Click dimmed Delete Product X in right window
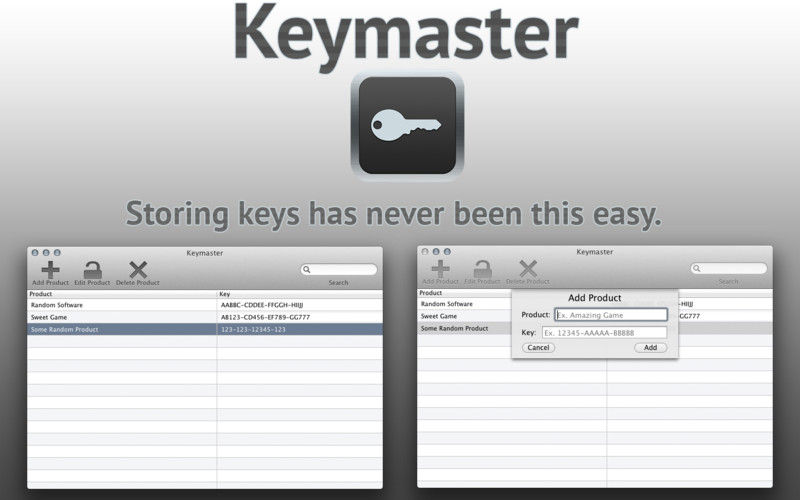800x500 pixels. (x=528, y=268)
